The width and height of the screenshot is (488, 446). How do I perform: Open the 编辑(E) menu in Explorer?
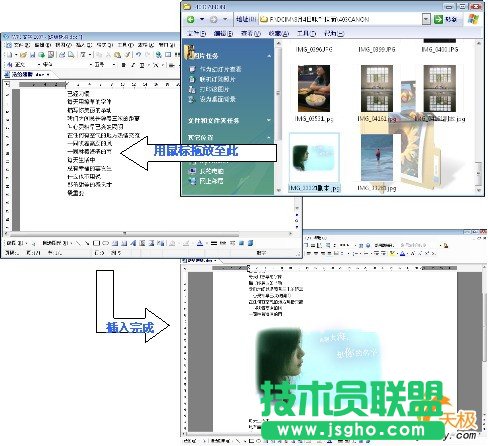[223, 33]
